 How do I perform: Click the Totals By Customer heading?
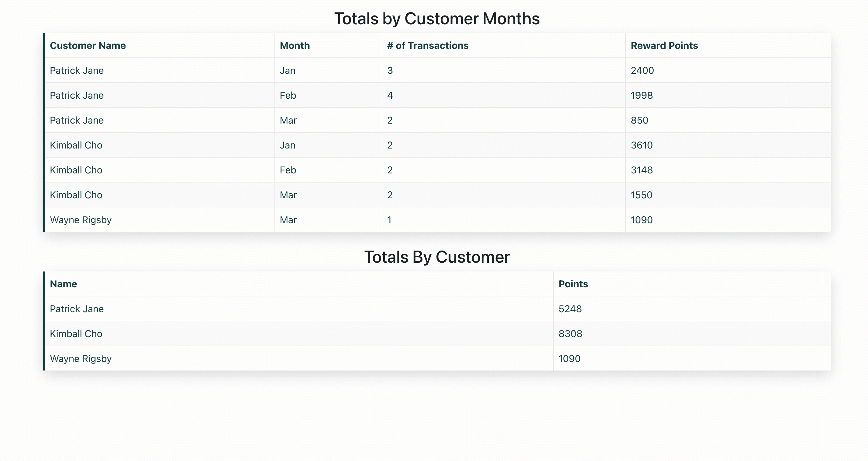coord(437,257)
